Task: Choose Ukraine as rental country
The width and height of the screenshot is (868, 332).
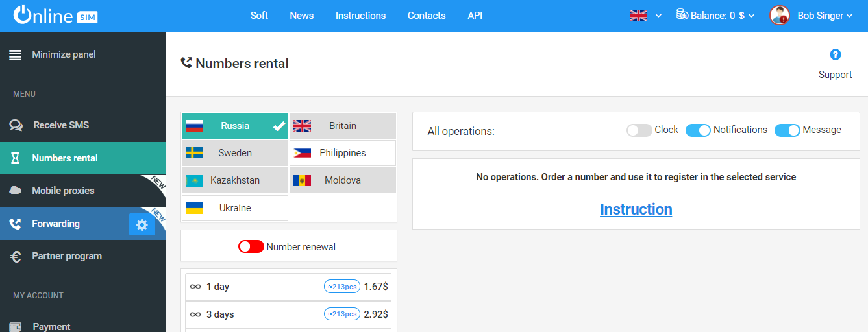Action: pyautogui.click(x=234, y=208)
